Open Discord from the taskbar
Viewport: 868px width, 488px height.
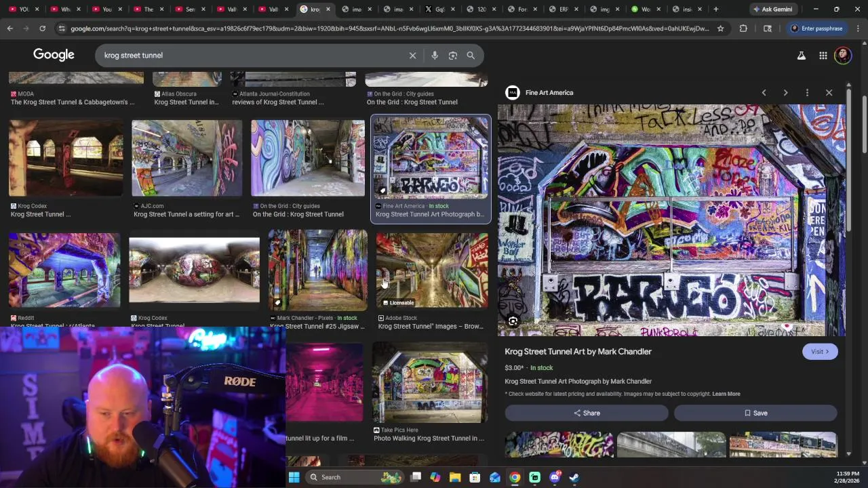pos(555,477)
